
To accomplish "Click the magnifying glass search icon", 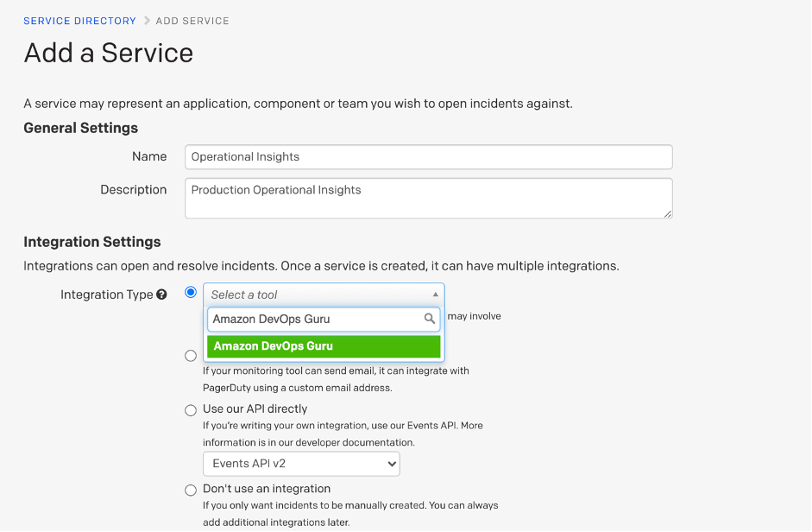I will click(429, 319).
